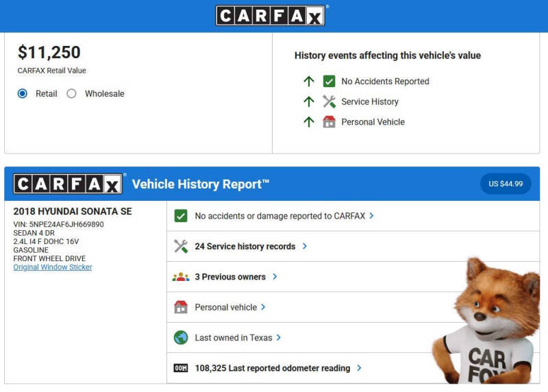Viewport: 548px width, 392px height.
Task: Click green checkbox icon next to no accidents or damage
Action: coord(181,216)
